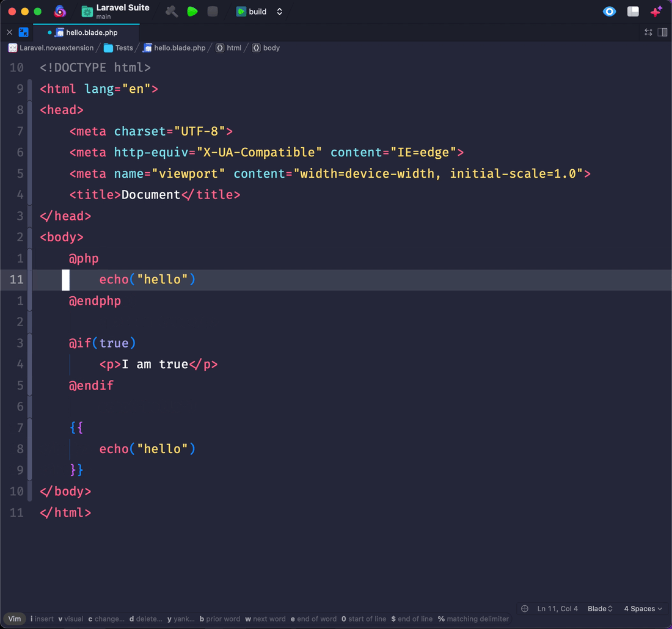Click the stop task square icon
Viewport: 672px width, 629px height.
coord(213,11)
